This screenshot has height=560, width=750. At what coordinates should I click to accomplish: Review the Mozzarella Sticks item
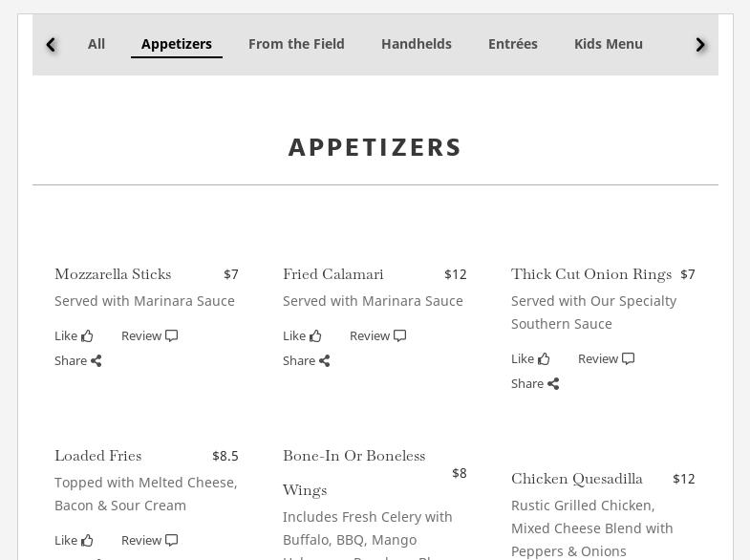click(x=149, y=335)
